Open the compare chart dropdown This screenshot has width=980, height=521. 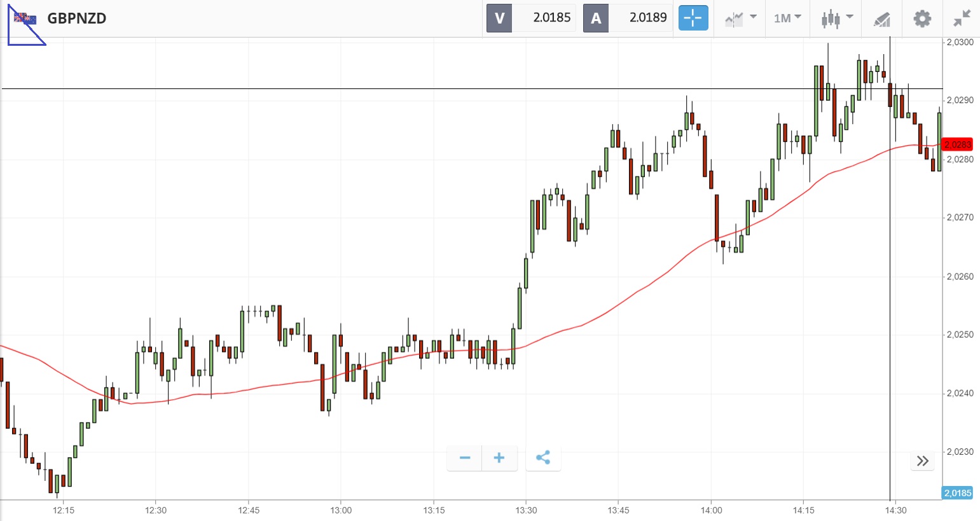point(741,18)
